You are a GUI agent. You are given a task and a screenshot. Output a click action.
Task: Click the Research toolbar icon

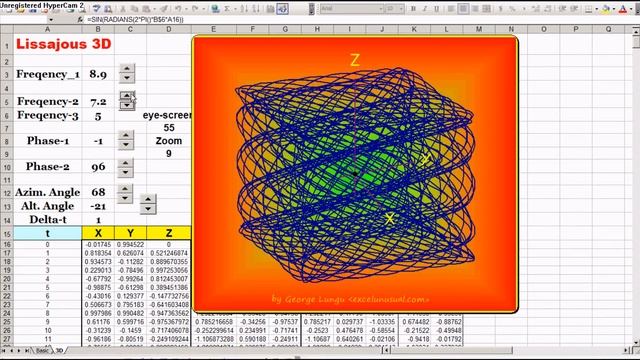click(x=108, y=9)
